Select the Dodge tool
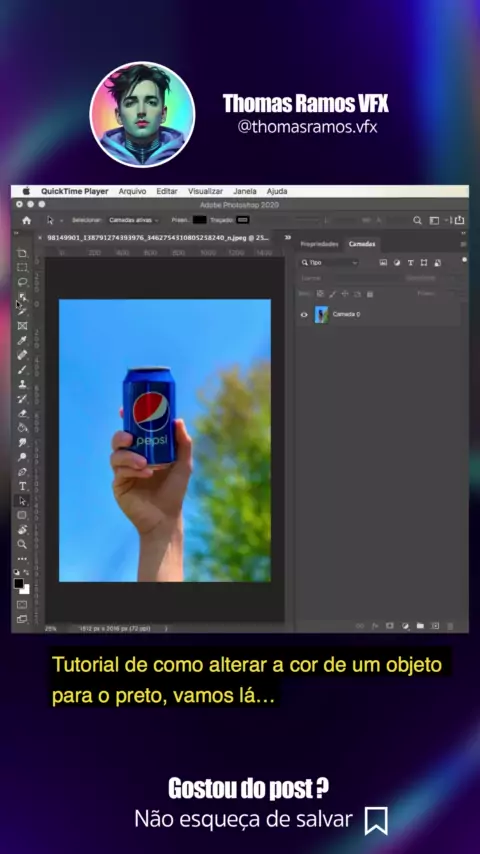 click(x=22, y=457)
